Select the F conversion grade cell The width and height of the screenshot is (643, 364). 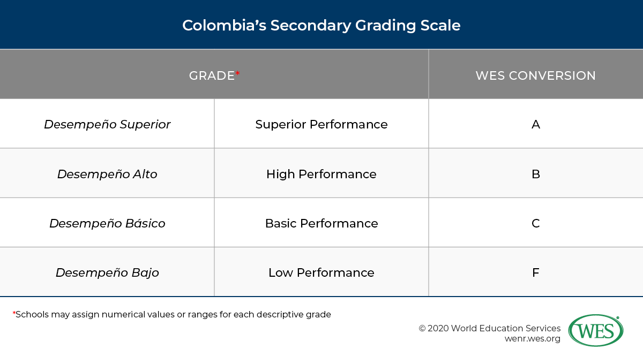tap(535, 272)
